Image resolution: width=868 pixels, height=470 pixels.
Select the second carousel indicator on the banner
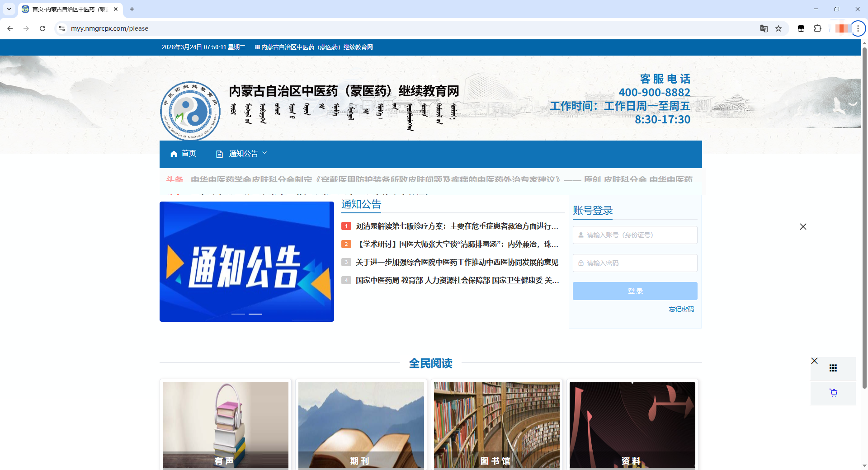pos(255,314)
